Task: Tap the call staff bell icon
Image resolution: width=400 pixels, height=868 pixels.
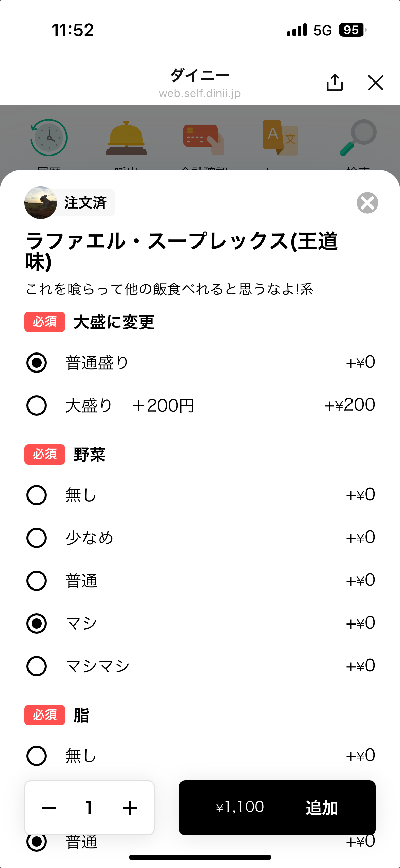Action: (x=126, y=138)
